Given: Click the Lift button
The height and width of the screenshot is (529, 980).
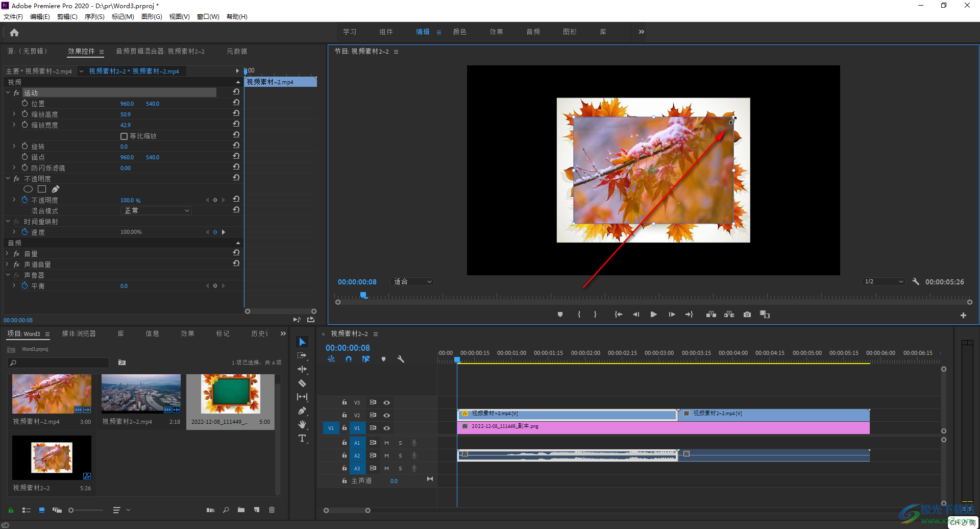Looking at the screenshot, I should point(711,315).
